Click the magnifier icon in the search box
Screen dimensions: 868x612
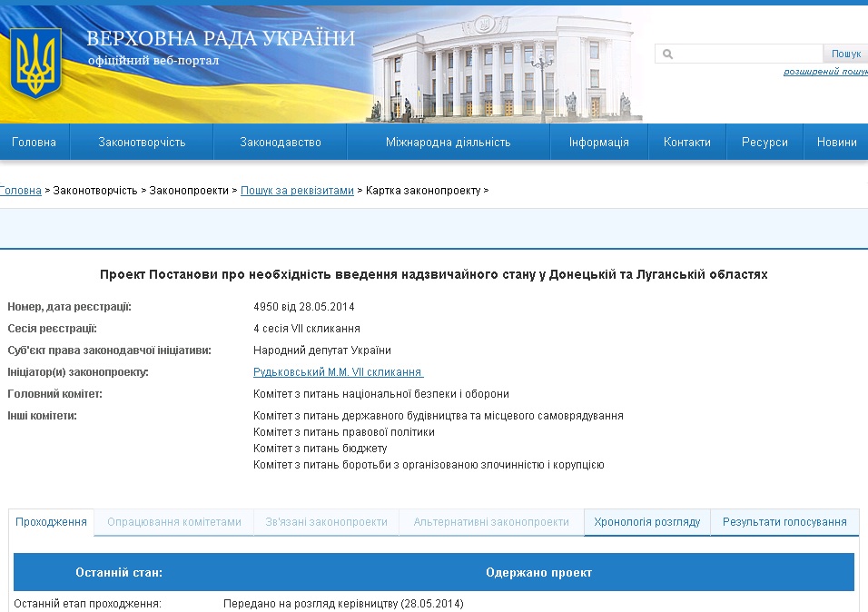pos(667,54)
